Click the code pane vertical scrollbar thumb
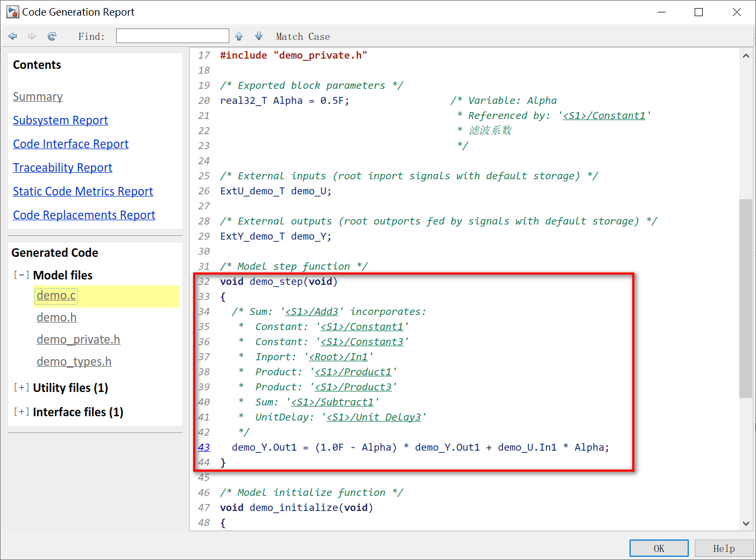The width and height of the screenshot is (756, 560). (746, 298)
